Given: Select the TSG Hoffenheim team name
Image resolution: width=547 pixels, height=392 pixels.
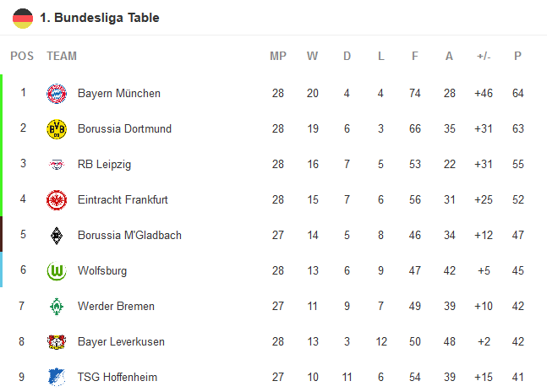Looking at the screenshot, I should pos(118,377).
